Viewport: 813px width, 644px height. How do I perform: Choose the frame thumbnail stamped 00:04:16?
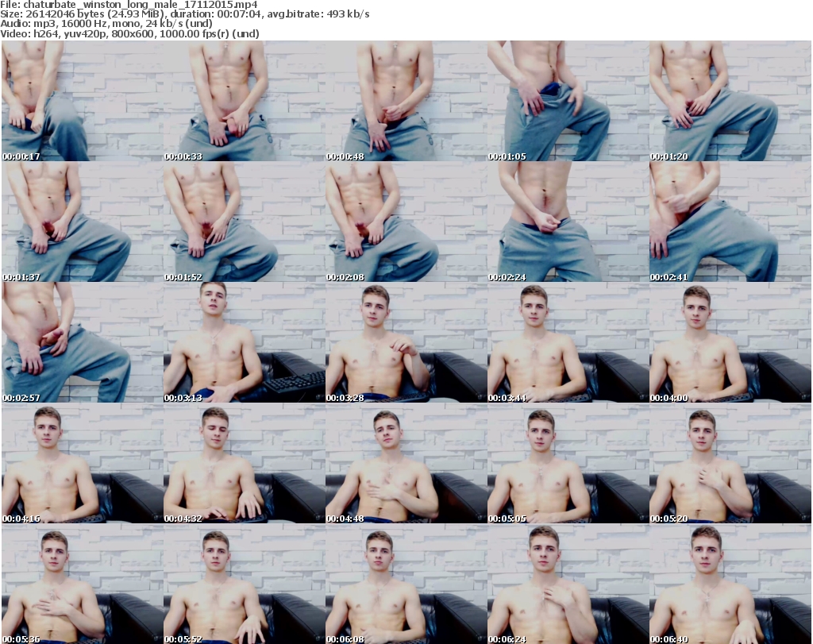(82, 464)
